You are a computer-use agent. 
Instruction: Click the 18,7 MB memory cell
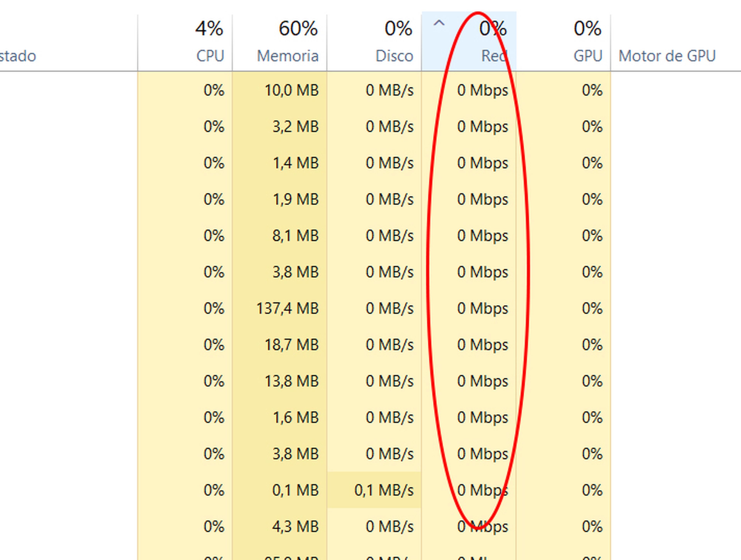click(291, 345)
